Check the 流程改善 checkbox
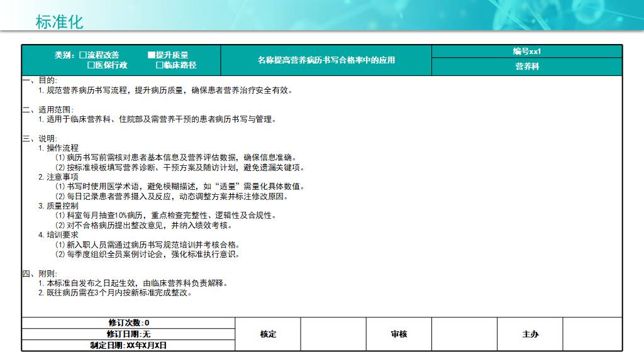The image size is (644, 362). 83,55
